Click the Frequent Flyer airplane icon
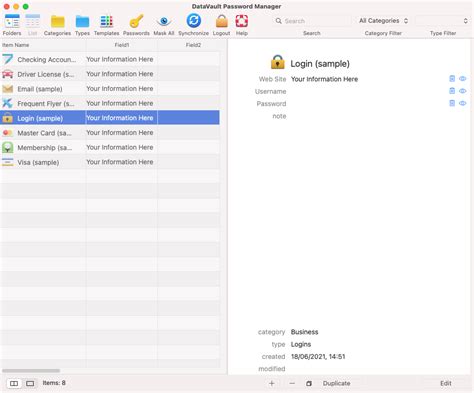Screen dimensions: 474x393 8,103
